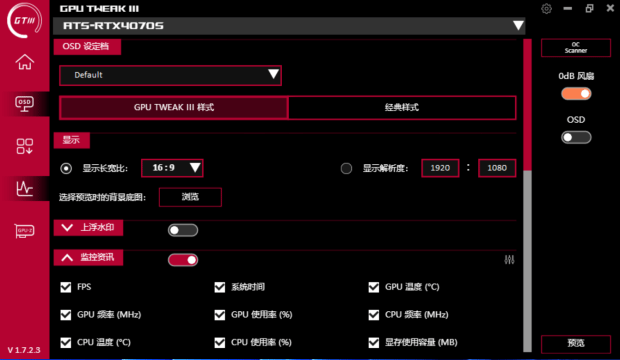Select the 显示解析度 radio button
620x360 pixels.
346,168
